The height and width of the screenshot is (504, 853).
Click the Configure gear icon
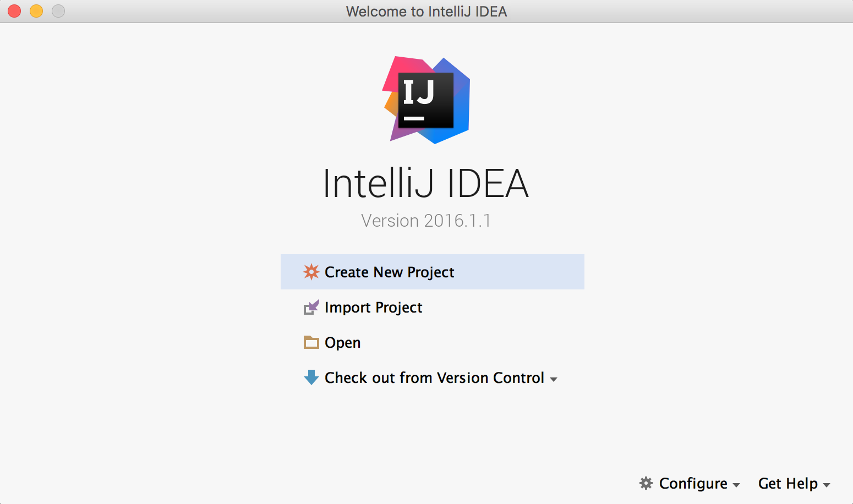[x=646, y=483]
